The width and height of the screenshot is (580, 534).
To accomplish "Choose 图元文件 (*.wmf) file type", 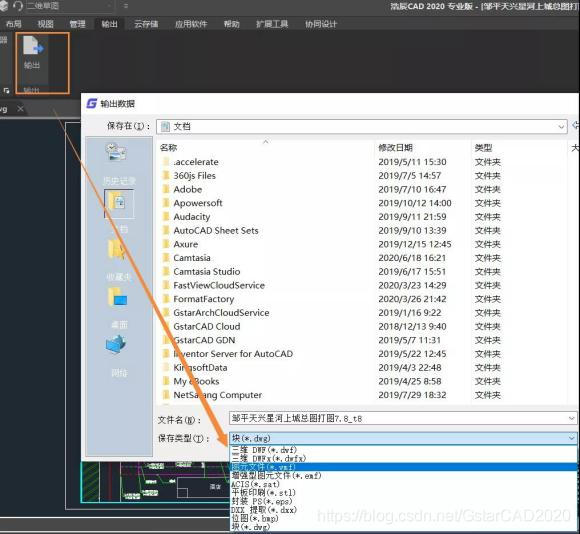I will pos(403,467).
